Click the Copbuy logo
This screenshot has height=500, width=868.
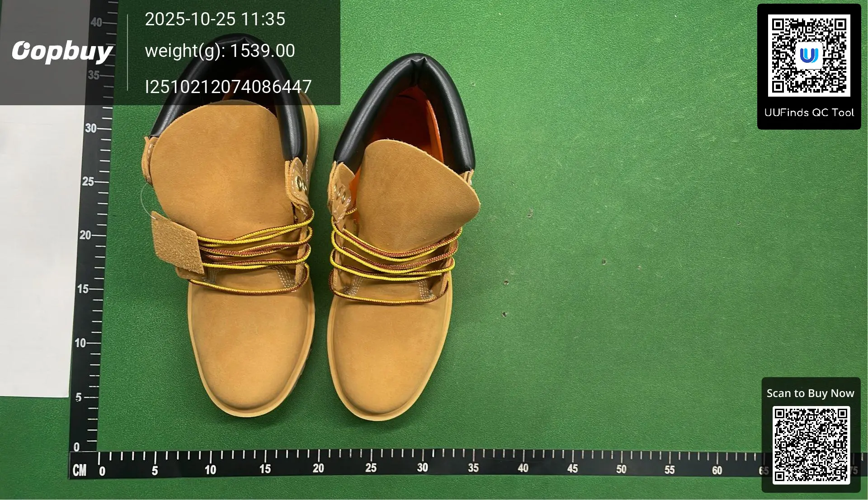click(x=62, y=51)
